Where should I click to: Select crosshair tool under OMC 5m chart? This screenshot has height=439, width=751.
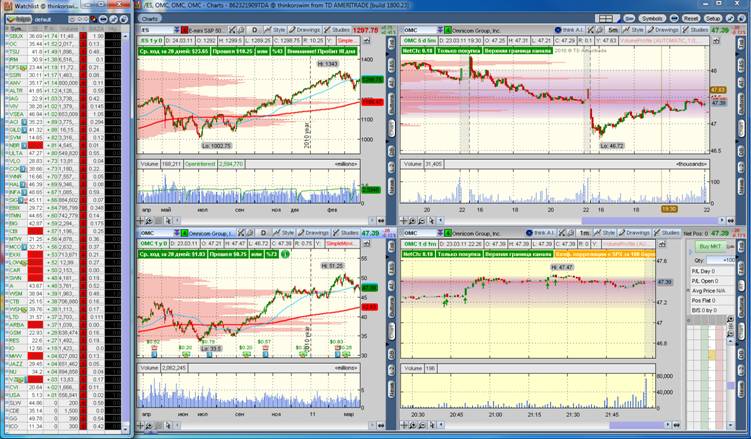coord(404,221)
